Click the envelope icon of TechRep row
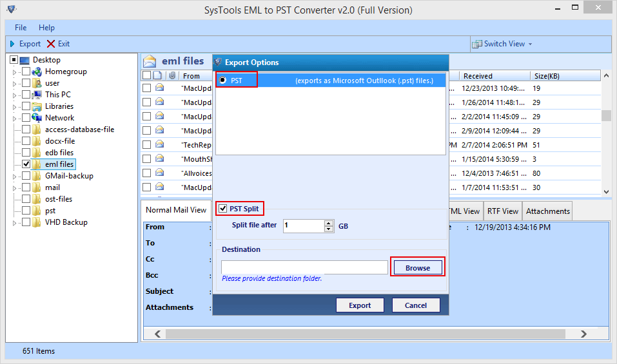Screen dimensions: 617x364 (x=159, y=144)
